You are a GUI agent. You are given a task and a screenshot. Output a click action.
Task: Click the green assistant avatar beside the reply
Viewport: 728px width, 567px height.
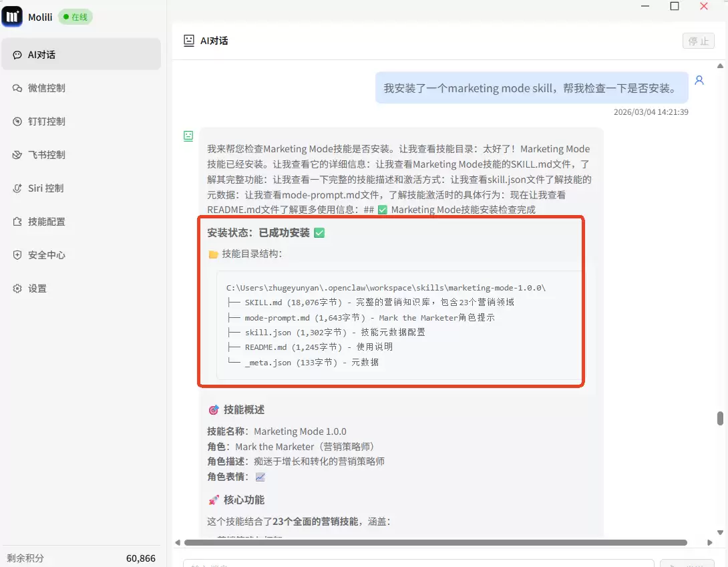(x=188, y=136)
